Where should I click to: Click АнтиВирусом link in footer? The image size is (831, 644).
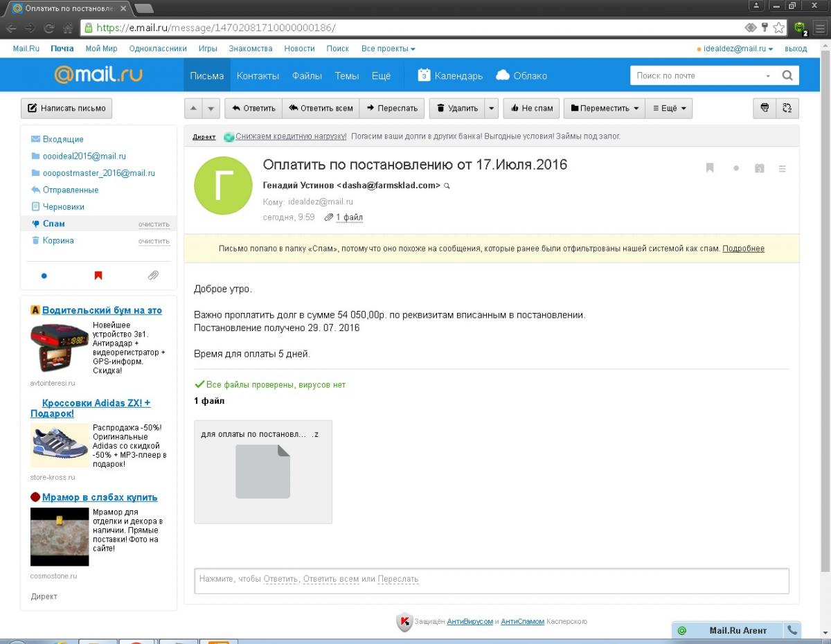470,622
